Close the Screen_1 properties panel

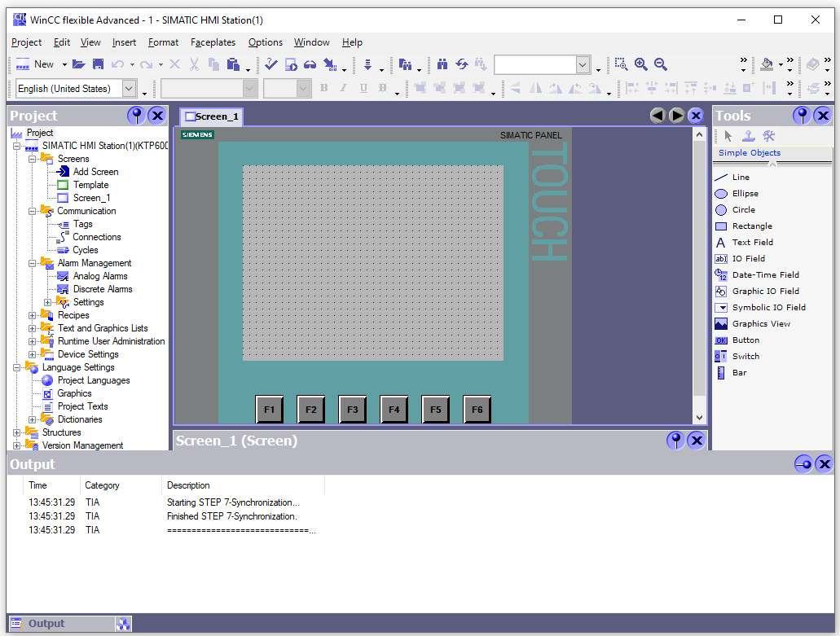tap(696, 441)
